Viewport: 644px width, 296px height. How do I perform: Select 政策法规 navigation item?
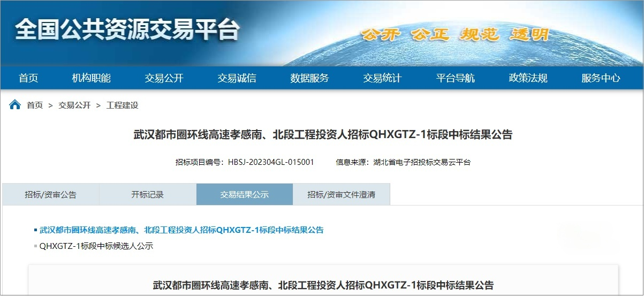pos(528,78)
